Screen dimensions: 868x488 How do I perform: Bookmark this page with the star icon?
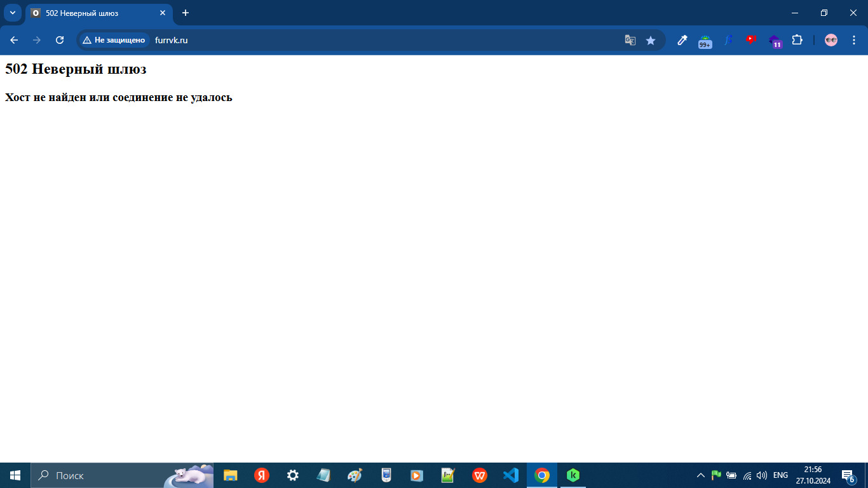pyautogui.click(x=651, y=40)
